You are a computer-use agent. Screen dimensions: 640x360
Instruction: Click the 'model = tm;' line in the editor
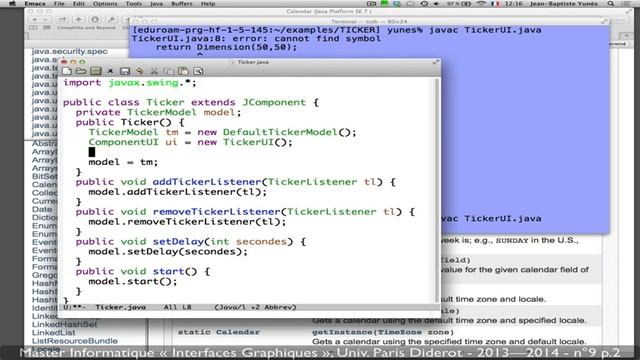(x=123, y=162)
